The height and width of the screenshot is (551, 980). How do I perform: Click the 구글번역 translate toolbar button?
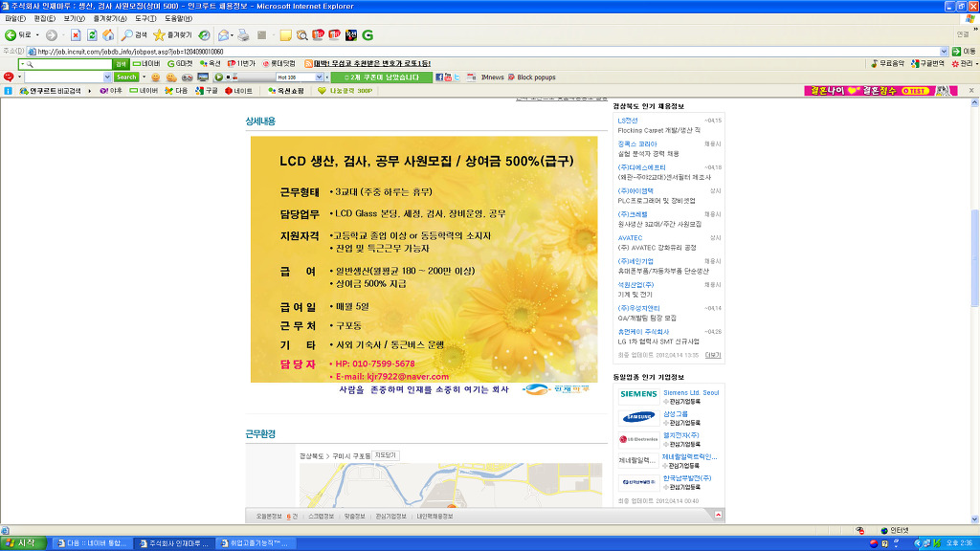(x=927, y=64)
